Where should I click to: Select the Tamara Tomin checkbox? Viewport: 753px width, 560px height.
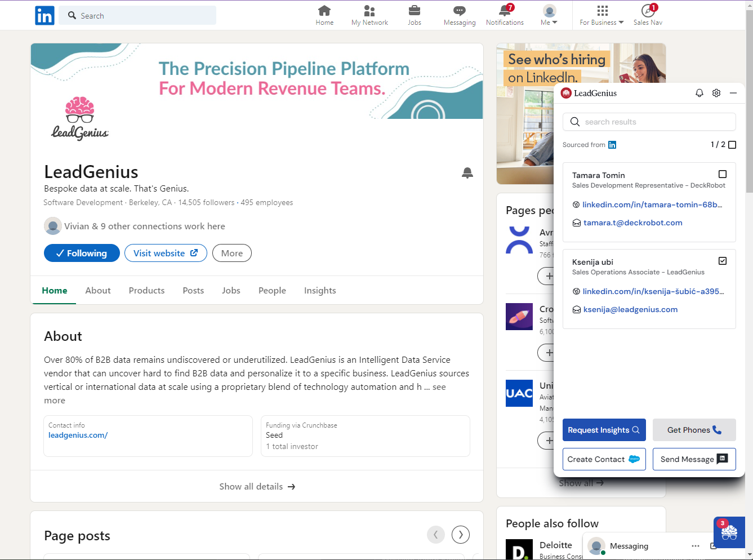[x=723, y=174]
